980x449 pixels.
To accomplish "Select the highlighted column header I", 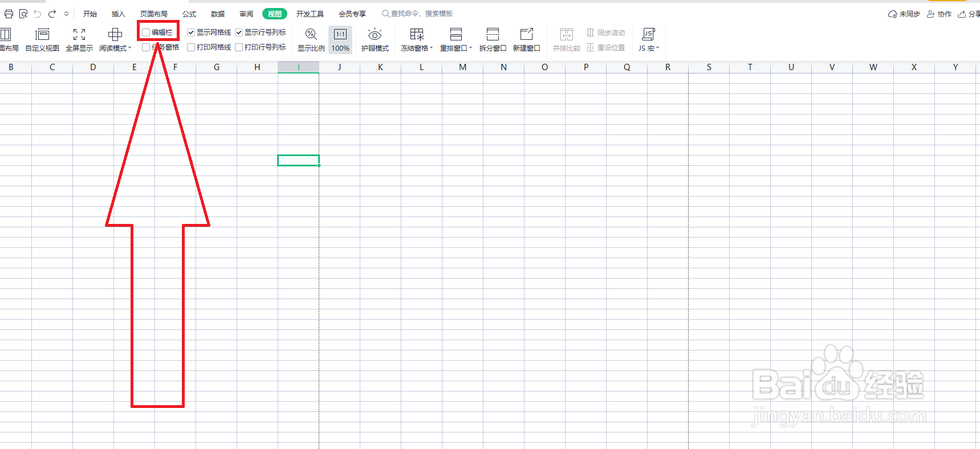I will 298,67.
